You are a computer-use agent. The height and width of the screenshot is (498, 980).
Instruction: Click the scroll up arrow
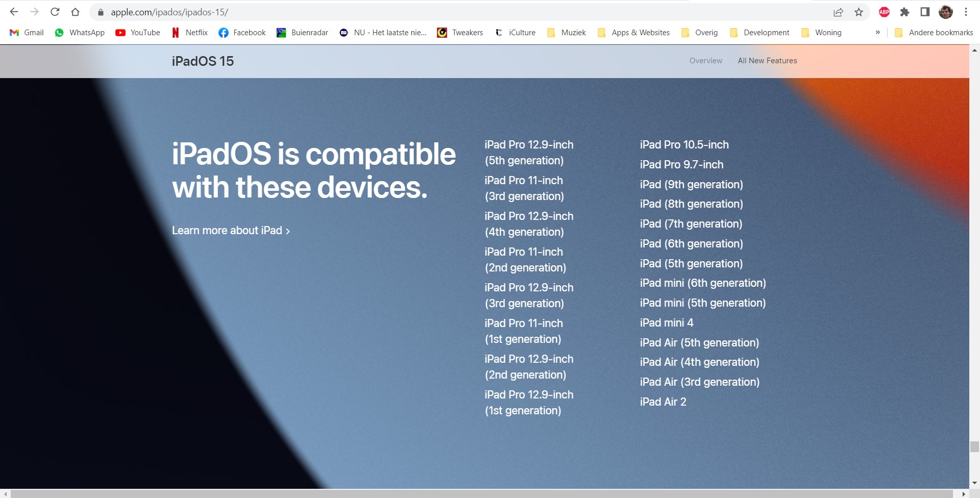click(x=974, y=50)
